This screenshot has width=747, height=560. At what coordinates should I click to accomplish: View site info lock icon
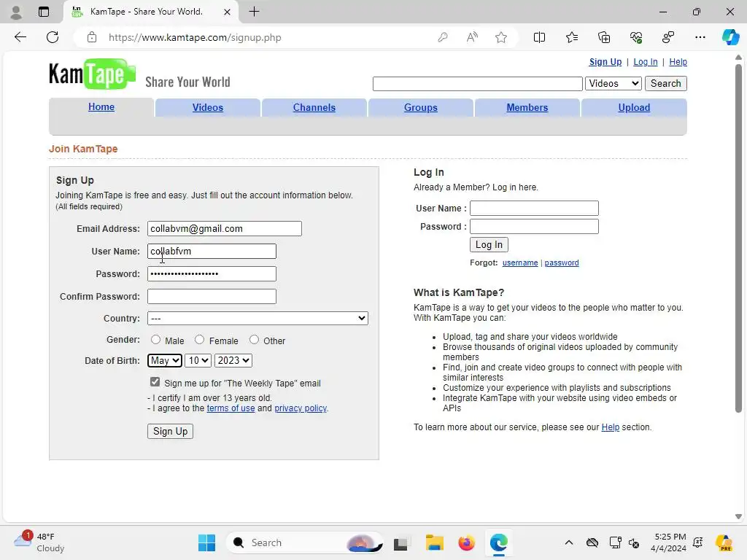92,37
